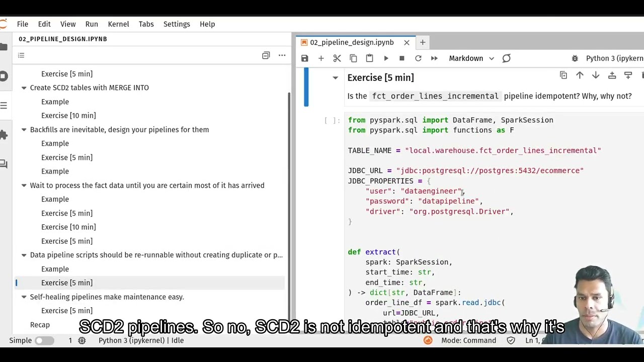
Task: Open the Help menu
Action: click(x=207, y=24)
